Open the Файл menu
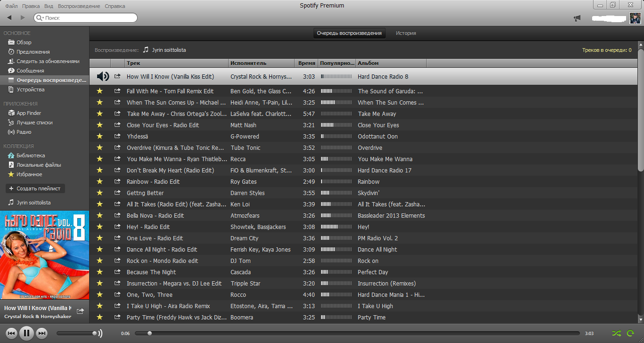The image size is (644, 343). pos(12,6)
